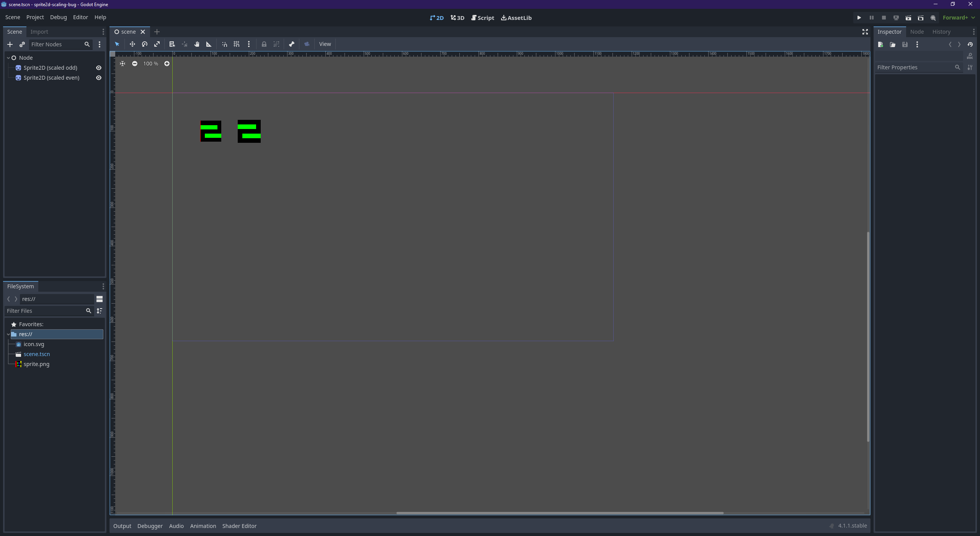The width and height of the screenshot is (980, 536).
Task: Hide the Sprite2D (scaled odd) node
Action: pyautogui.click(x=98, y=67)
